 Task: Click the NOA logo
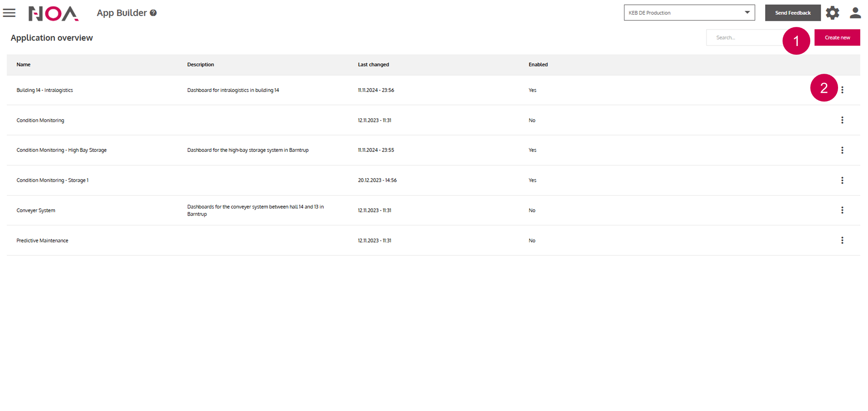click(53, 13)
